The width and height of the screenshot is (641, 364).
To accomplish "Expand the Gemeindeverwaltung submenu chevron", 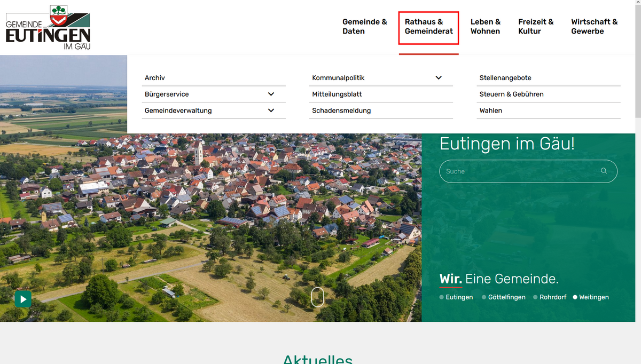I will 271,110.
